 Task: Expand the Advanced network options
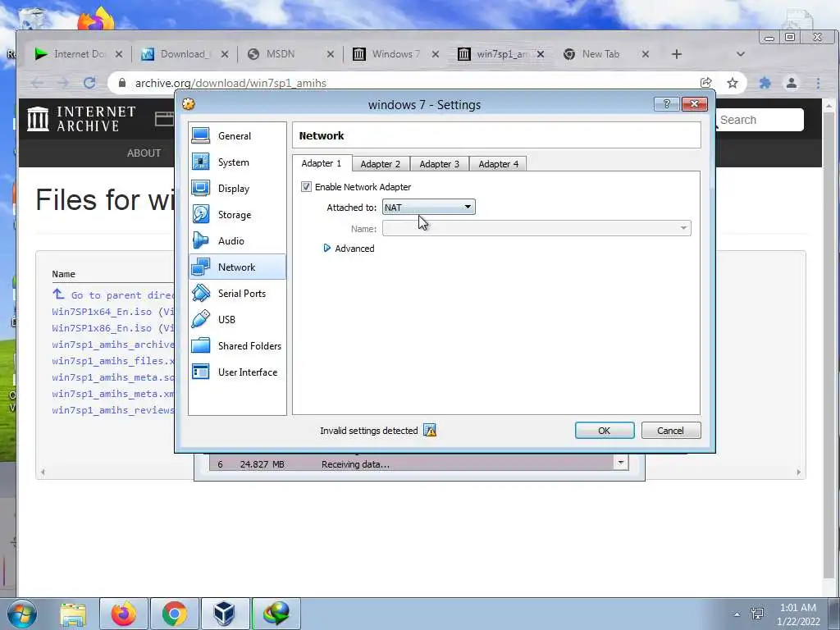coord(349,248)
